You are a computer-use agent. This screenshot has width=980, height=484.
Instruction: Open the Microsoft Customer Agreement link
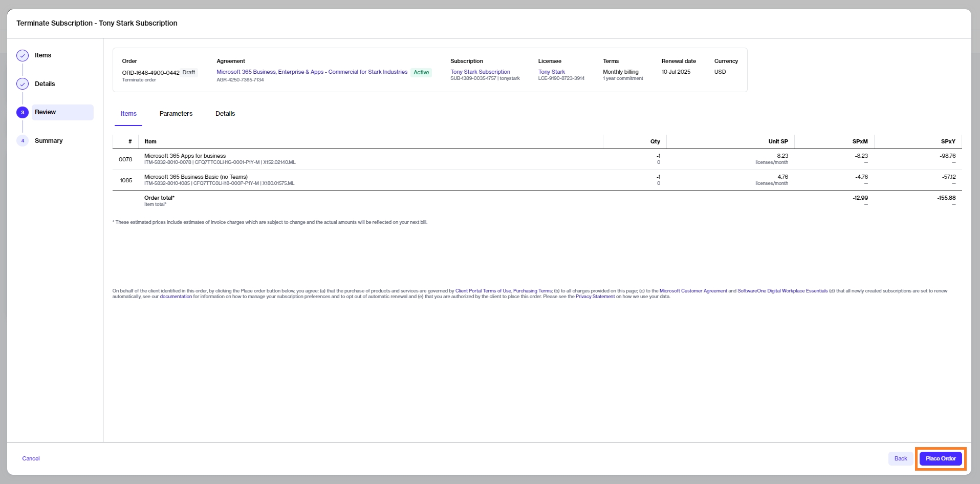coord(693,291)
